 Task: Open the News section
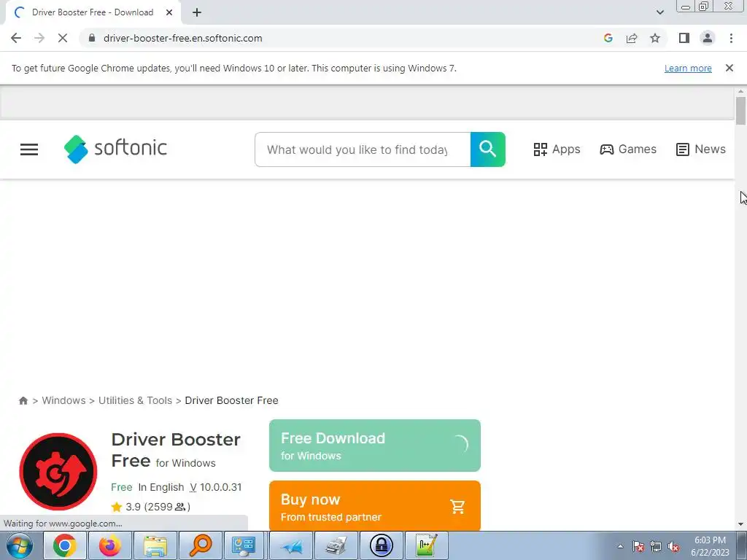(701, 149)
